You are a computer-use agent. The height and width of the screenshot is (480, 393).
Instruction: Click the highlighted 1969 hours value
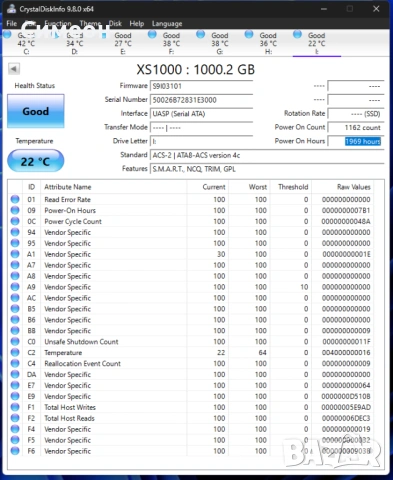click(363, 141)
